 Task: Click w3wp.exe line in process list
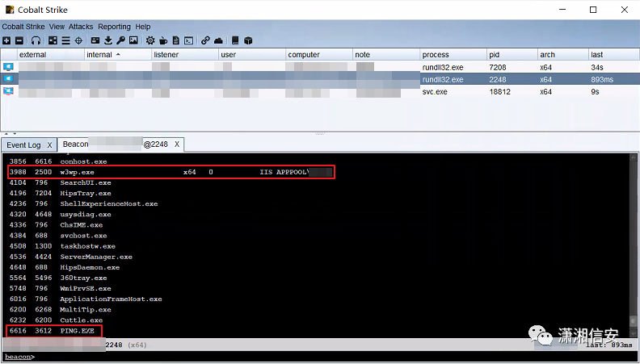coord(171,172)
